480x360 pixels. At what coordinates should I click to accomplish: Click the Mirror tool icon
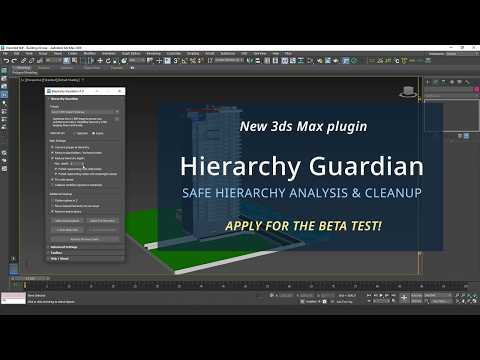point(250,61)
